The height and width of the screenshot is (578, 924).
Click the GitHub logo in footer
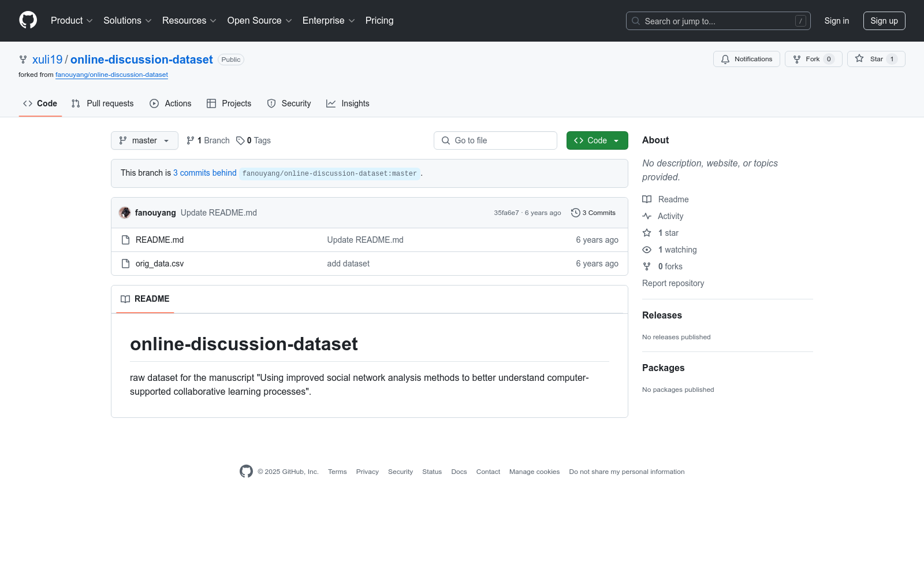(246, 472)
